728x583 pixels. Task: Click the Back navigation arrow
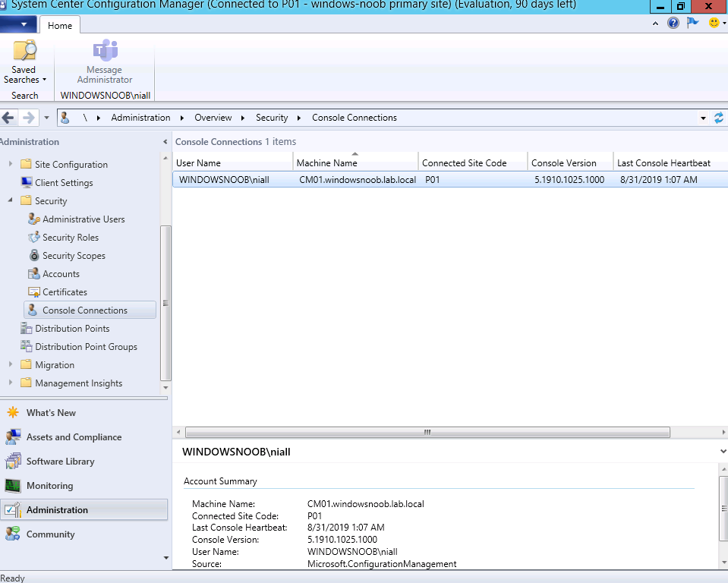click(9, 118)
